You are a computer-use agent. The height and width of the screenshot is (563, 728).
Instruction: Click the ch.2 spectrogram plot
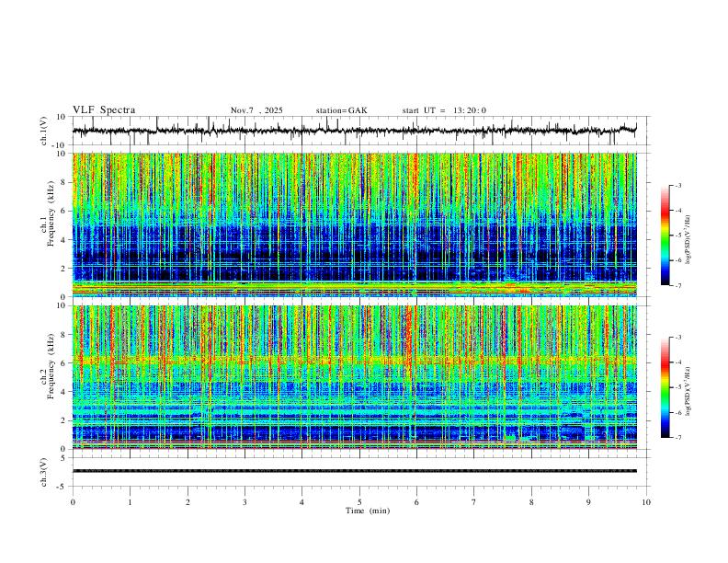(355, 377)
